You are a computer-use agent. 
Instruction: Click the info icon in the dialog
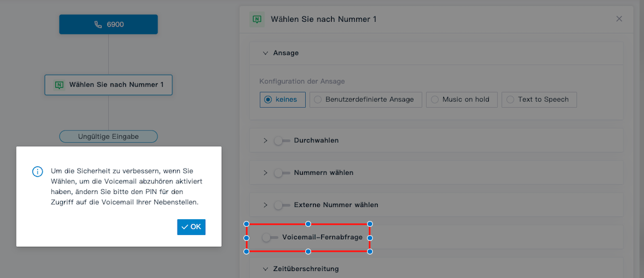pyautogui.click(x=38, y=171)
